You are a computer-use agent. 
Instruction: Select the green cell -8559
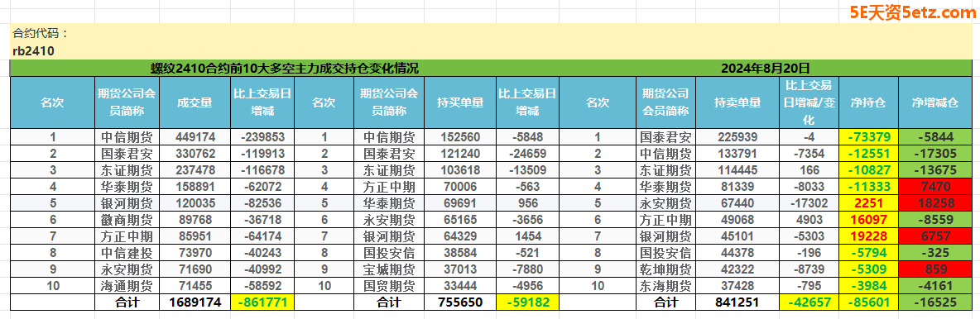click(935, 219)
